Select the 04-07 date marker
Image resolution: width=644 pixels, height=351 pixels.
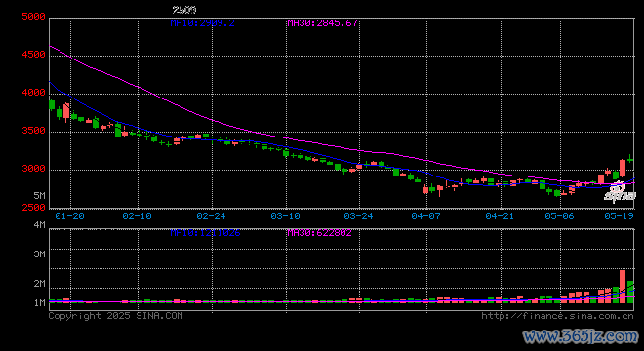pos(425,215)
